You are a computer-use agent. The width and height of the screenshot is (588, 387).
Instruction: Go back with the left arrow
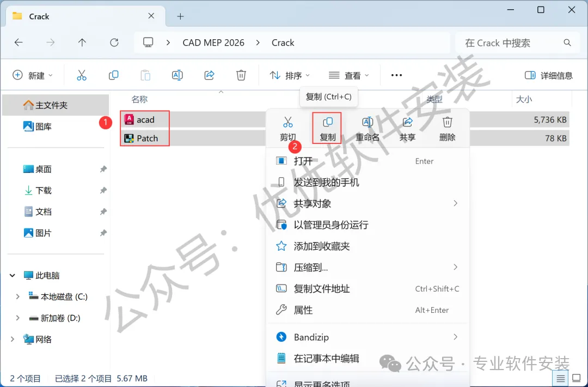(19, 43)
